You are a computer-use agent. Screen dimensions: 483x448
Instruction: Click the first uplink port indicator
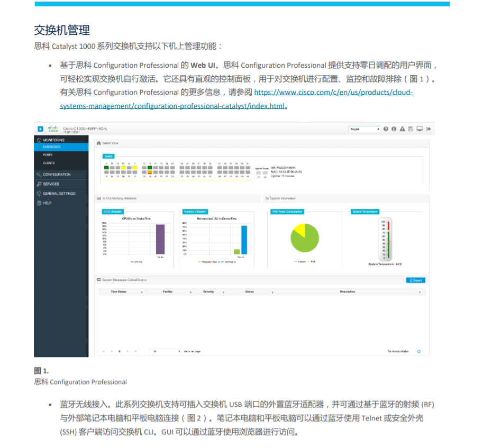tap(259, 173)
